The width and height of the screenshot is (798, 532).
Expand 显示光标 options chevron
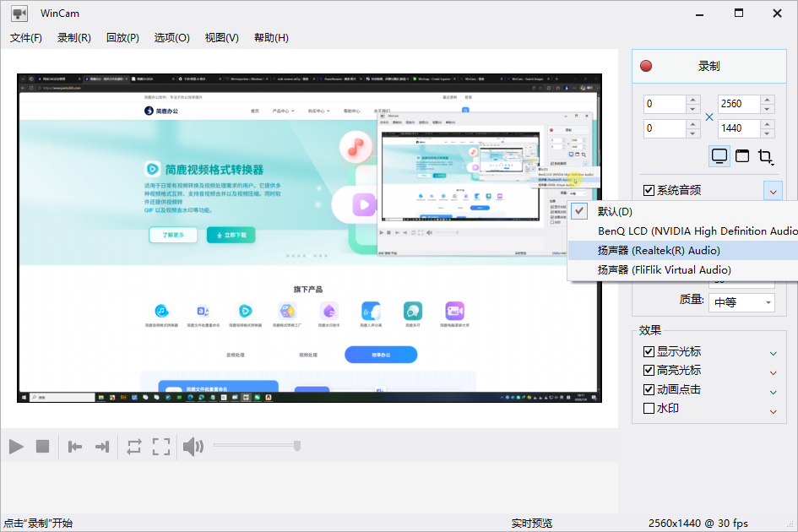(773, 353)
